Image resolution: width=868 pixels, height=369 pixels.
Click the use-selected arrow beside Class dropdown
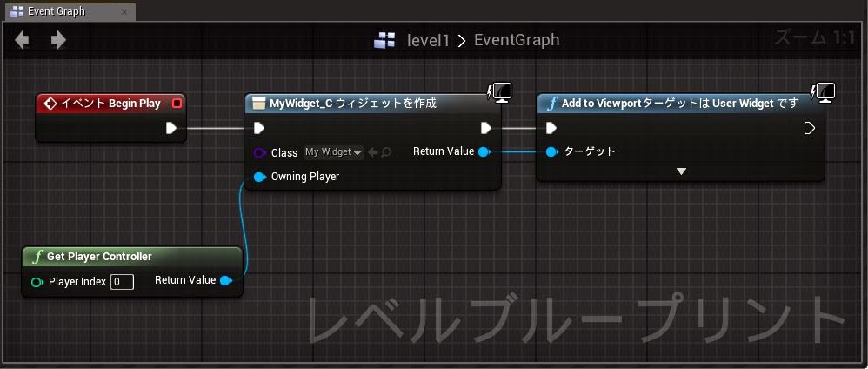click(372, 152)
